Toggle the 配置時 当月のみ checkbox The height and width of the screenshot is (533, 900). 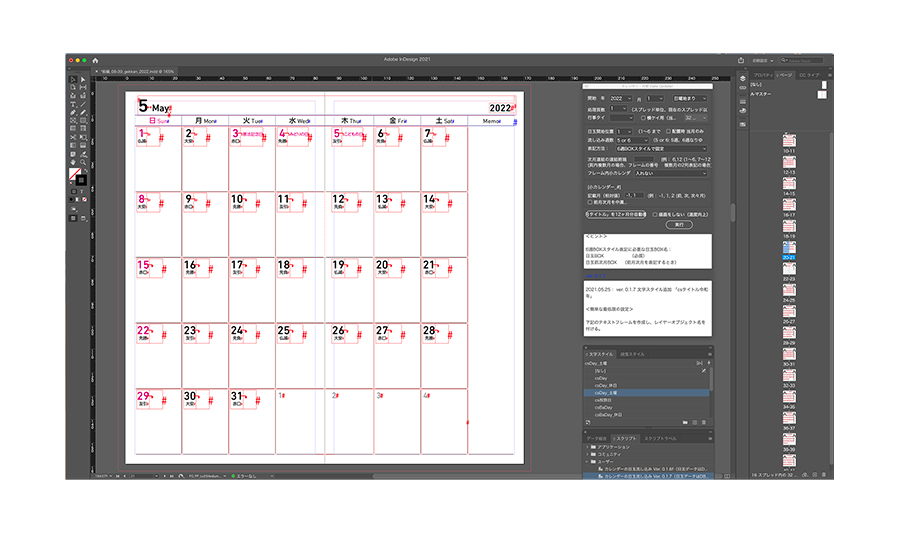pyautogui.click(x=668, y=131)
